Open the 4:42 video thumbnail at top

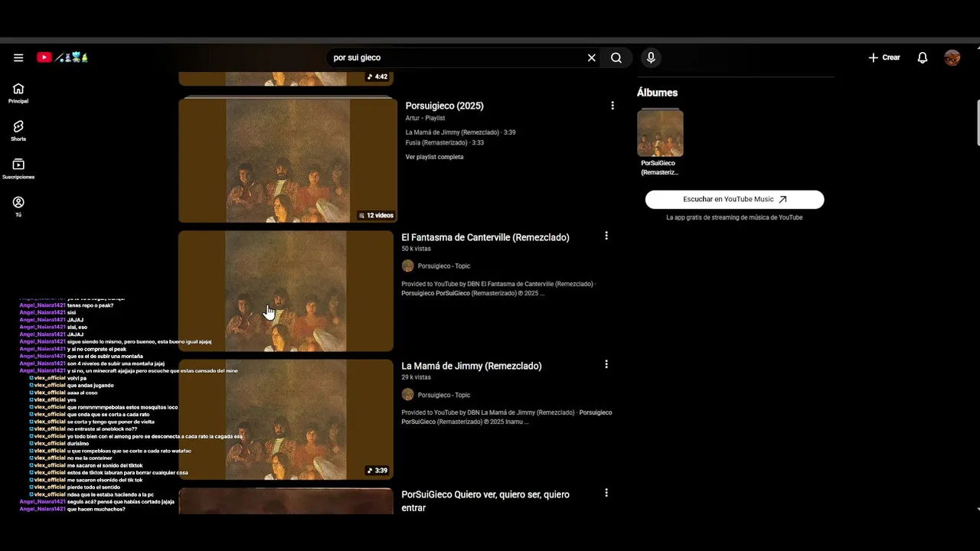(x=287, y=79)
